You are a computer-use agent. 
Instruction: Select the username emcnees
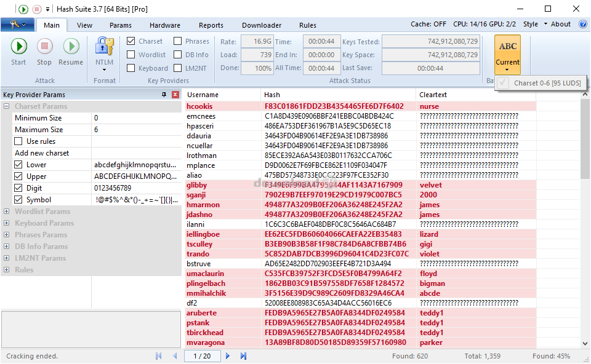201,116
